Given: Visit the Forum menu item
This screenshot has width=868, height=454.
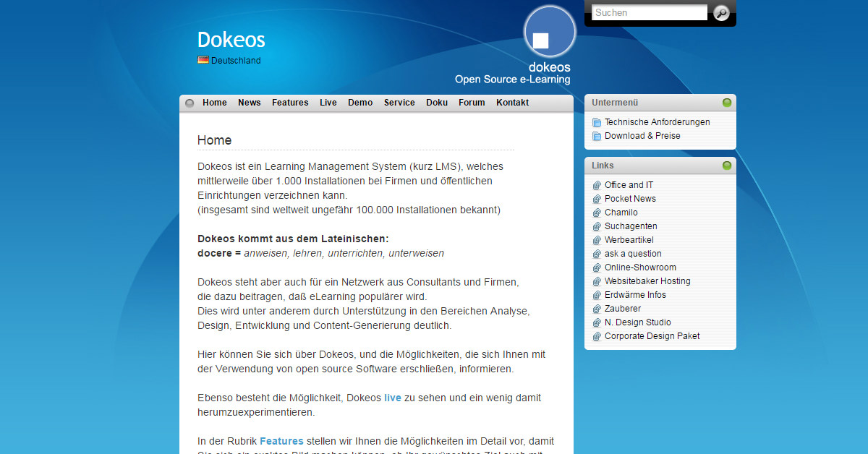Looking at the screenshot, I should pyautogui.click(x=472, y=103).
